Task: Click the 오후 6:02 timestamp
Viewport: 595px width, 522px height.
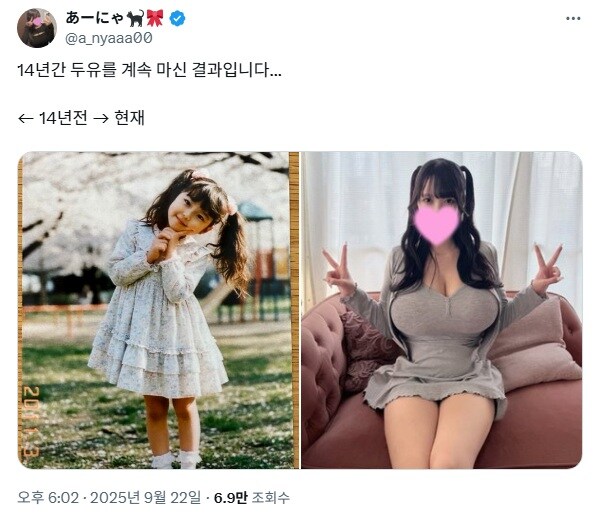Action: (x=48, y=497)
